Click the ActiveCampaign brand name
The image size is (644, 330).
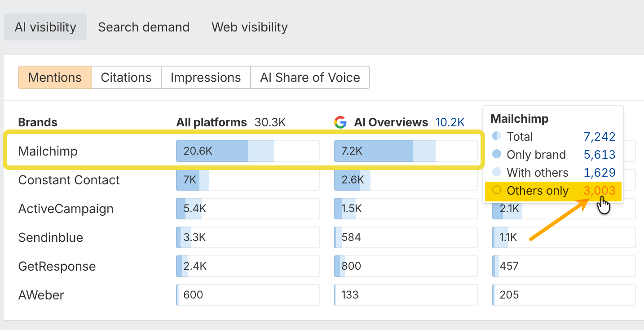[x=66, y=209]
